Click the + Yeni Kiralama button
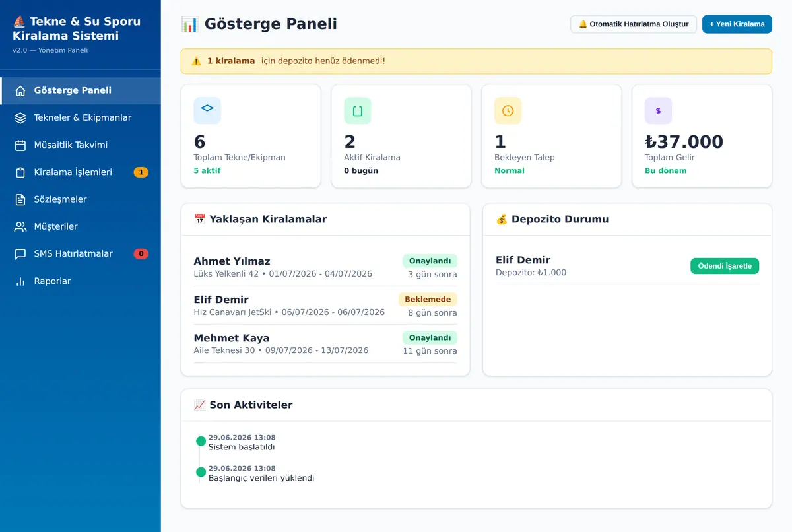 737,24
